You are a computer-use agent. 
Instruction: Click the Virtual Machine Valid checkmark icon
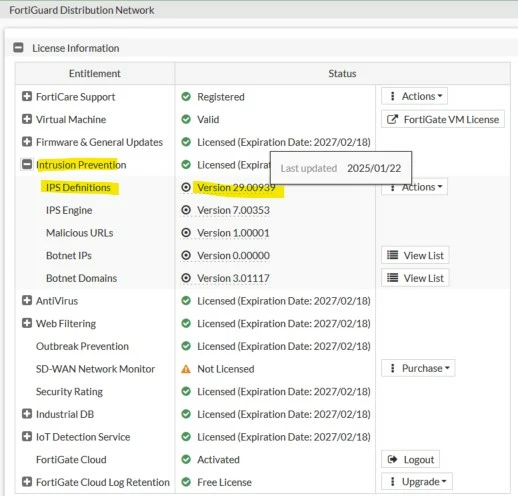point(186,119)
